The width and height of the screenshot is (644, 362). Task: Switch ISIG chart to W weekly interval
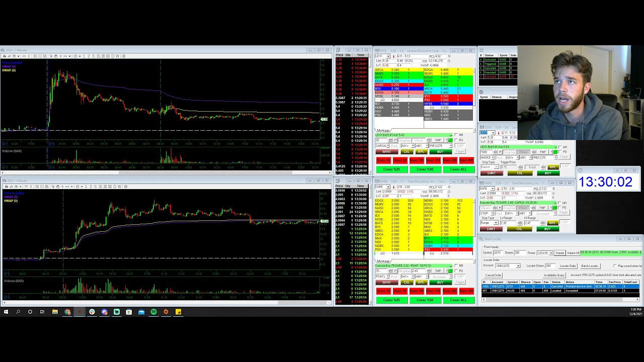point(119,187)
